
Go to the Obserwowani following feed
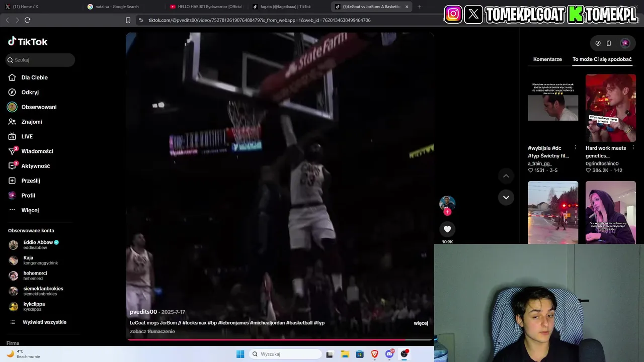click(32, 107)
